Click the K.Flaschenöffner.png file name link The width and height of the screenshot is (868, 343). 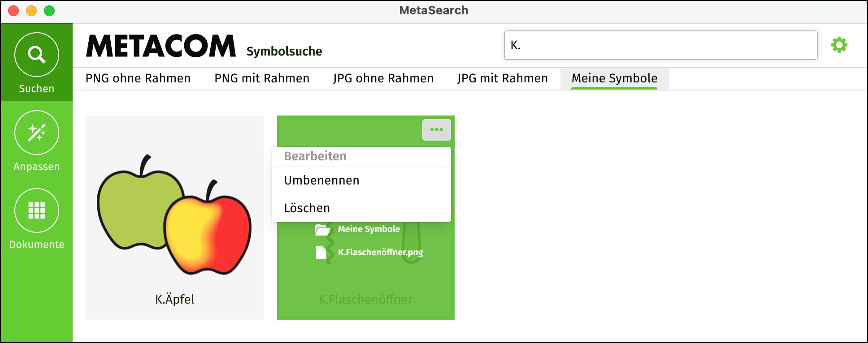click(x=381, y=253)
